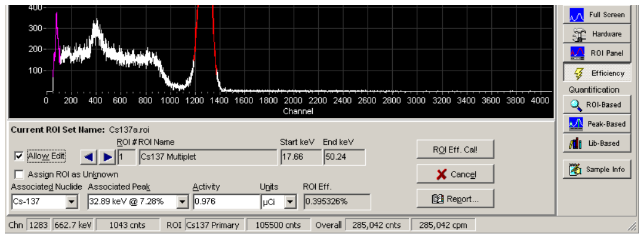This screenshot has width=644, height=239.
Task: Select the Efficiency mode button
Action: pos(597,73)
